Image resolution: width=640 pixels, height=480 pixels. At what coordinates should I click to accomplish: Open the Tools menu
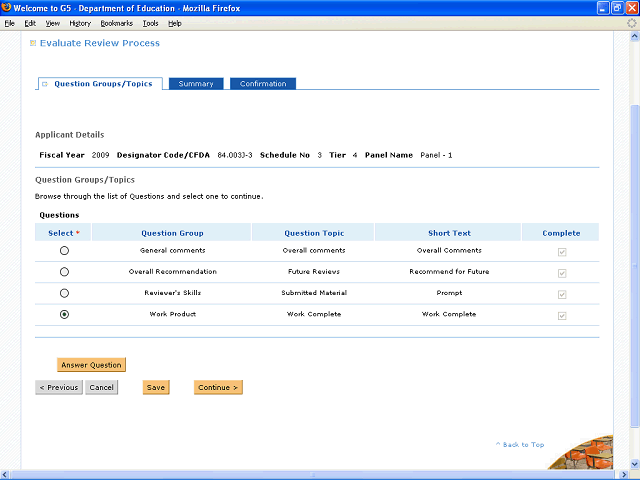150,23
